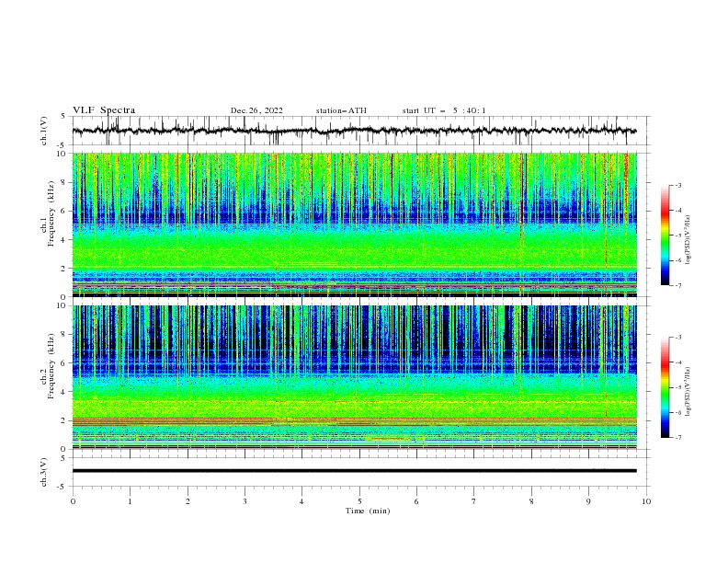The image size is (728, 563).
Task: Click the upper color scale bar for ch.1
Action: [665, 236]
